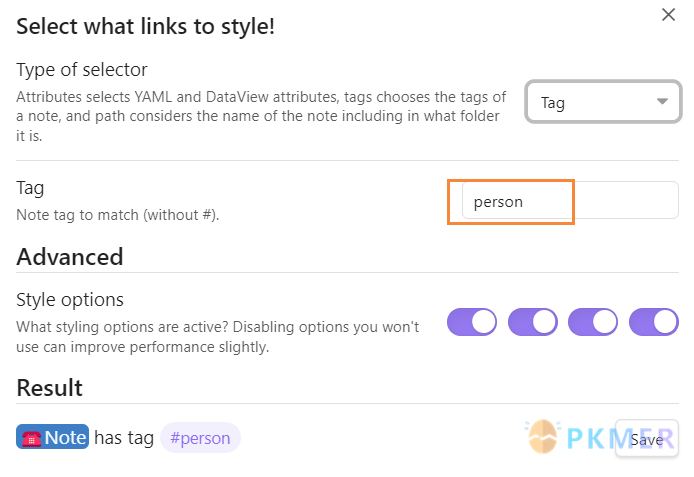
Task: Select the blue Note preview badge
Action: click(53, 437)
